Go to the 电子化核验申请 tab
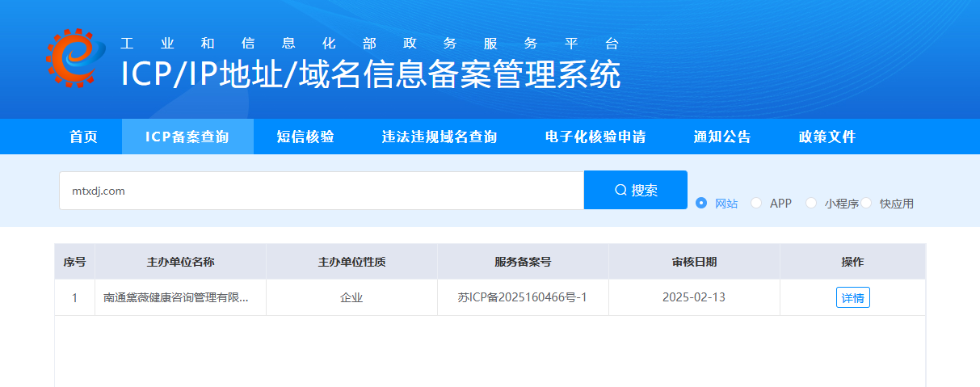980x387 pixels. [595, 137]
